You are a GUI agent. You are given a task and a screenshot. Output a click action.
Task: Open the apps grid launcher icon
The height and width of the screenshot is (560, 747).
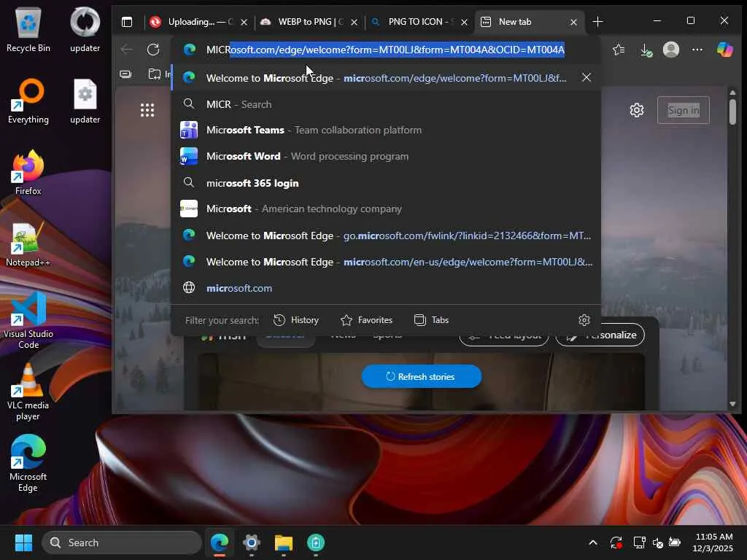[x=147, y=110]
